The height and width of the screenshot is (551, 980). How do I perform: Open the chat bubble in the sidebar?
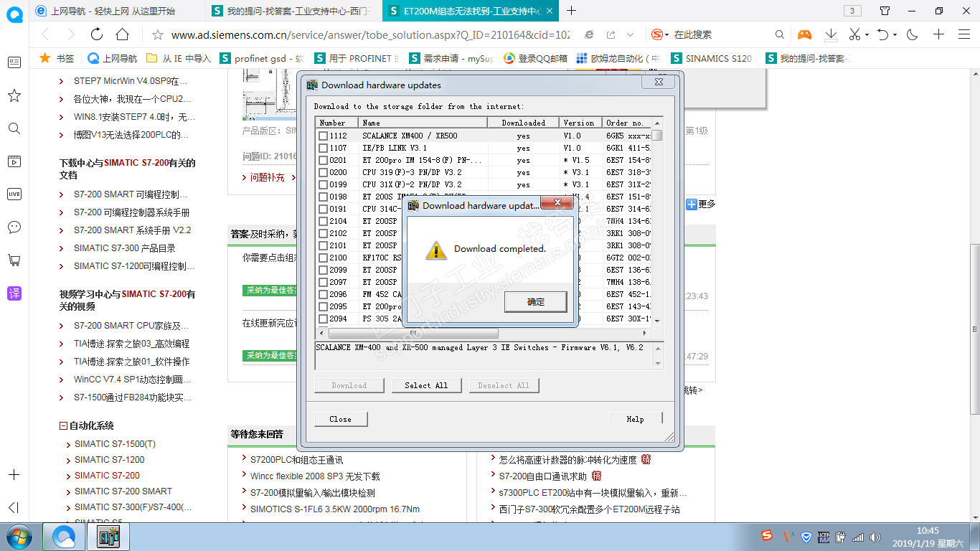[x=14, y=227]
